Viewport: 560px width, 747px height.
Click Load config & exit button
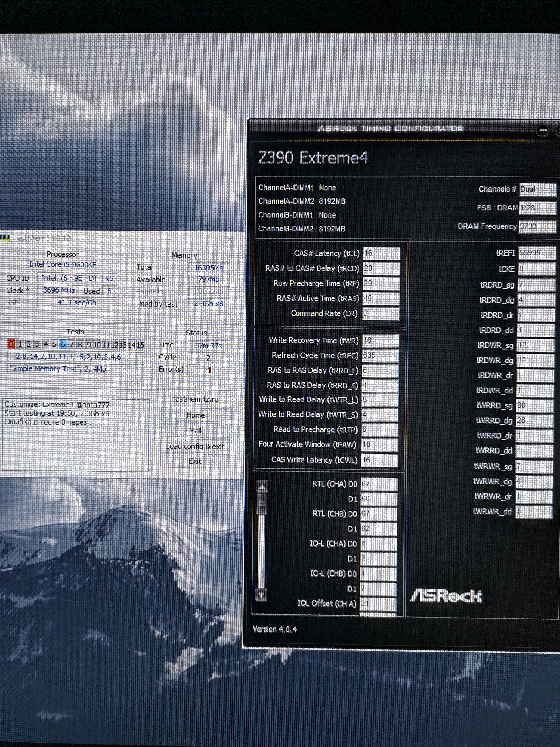195,446
